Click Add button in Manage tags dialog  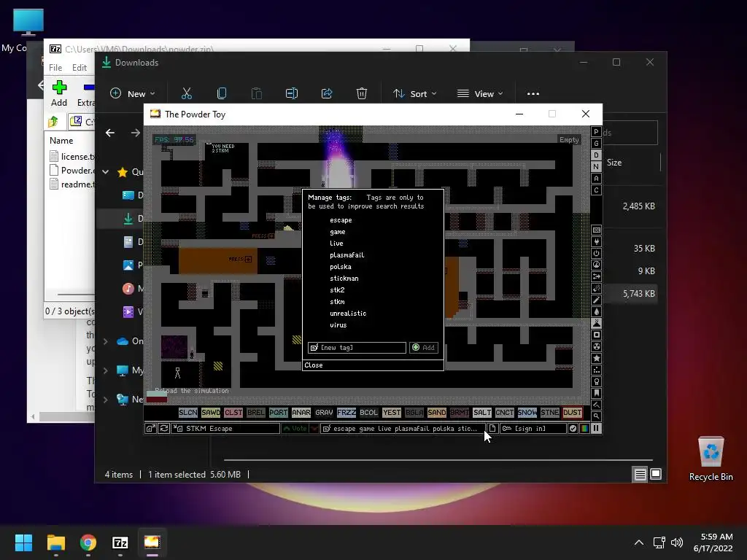coord(424,348)
